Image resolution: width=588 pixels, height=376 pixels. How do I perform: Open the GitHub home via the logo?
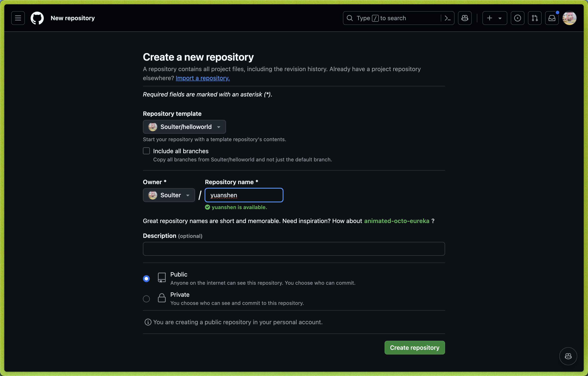(37, 18)
